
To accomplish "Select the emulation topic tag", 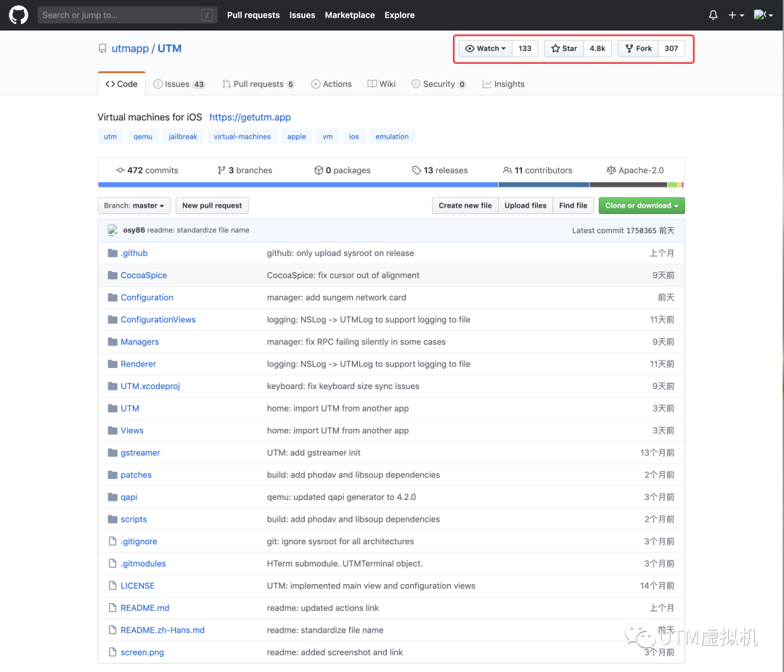I will point(392,136).
